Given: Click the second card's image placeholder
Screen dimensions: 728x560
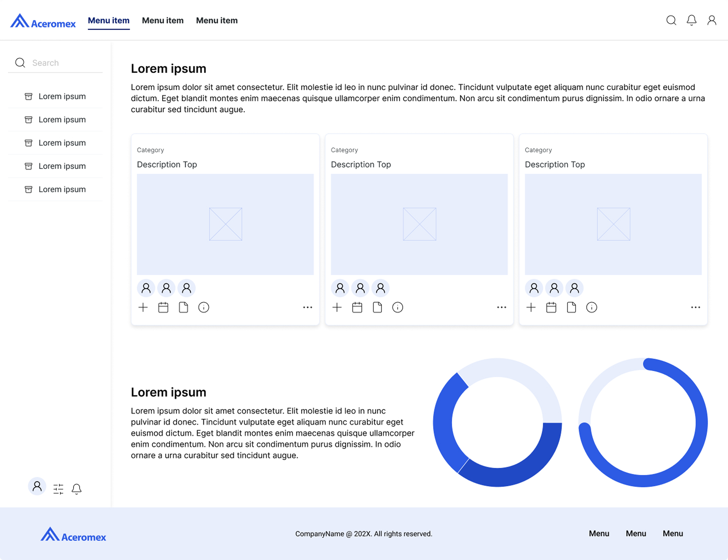Looking at the screenshot, I should pyautogui.click(x=419, y=224).
